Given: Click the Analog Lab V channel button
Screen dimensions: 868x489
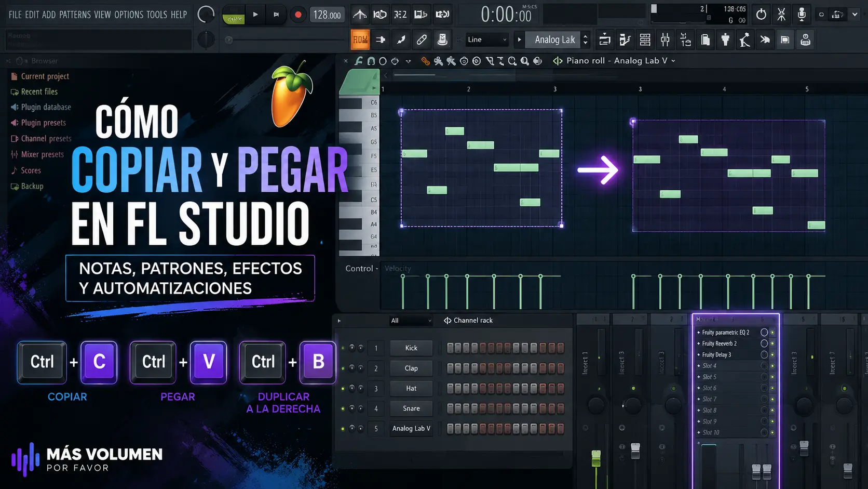Looking at the screenshot, I should point(411,429).
